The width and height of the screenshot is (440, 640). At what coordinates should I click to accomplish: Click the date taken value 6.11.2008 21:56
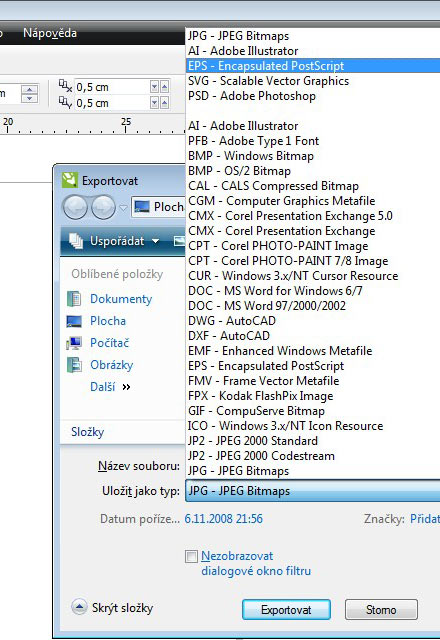pyautogui.click(x=224, y=519)
